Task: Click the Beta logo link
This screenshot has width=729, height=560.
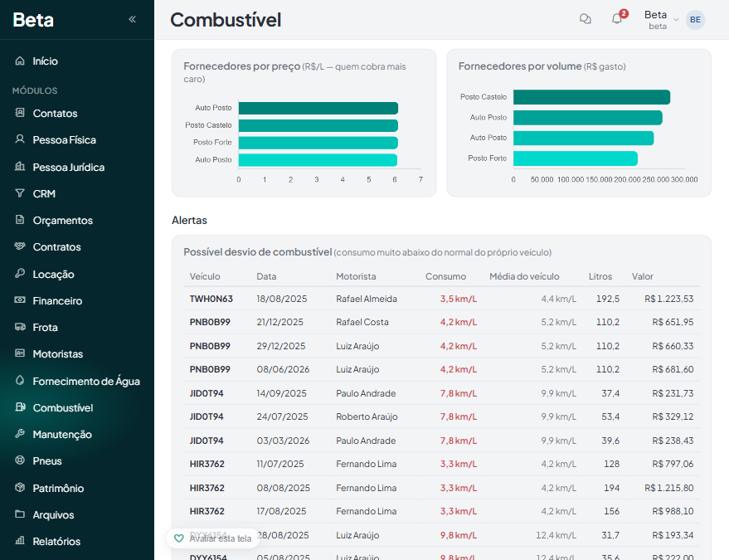Action: tap(33, 20)
